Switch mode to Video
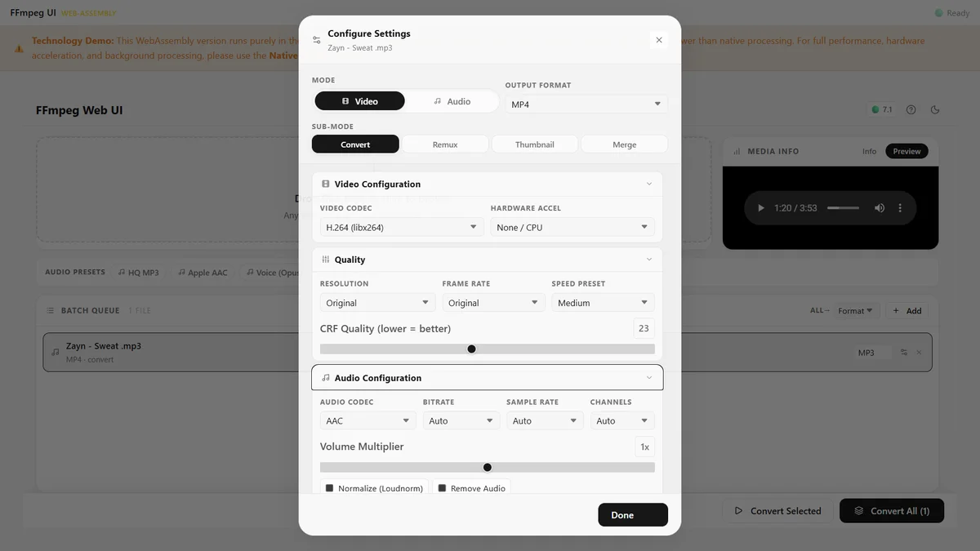This screenshot has width=980, height=551. (360, 101)
